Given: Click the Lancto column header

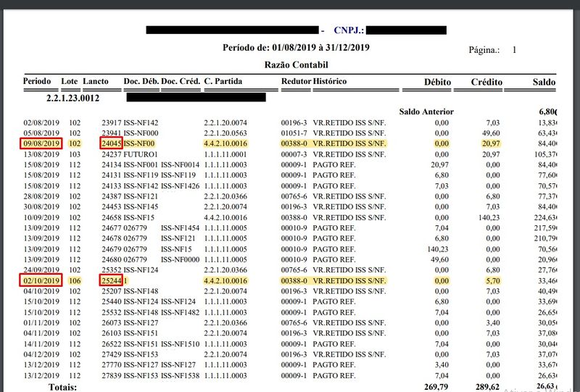Looking at the screenshot, I should click(x=96, y=81).
